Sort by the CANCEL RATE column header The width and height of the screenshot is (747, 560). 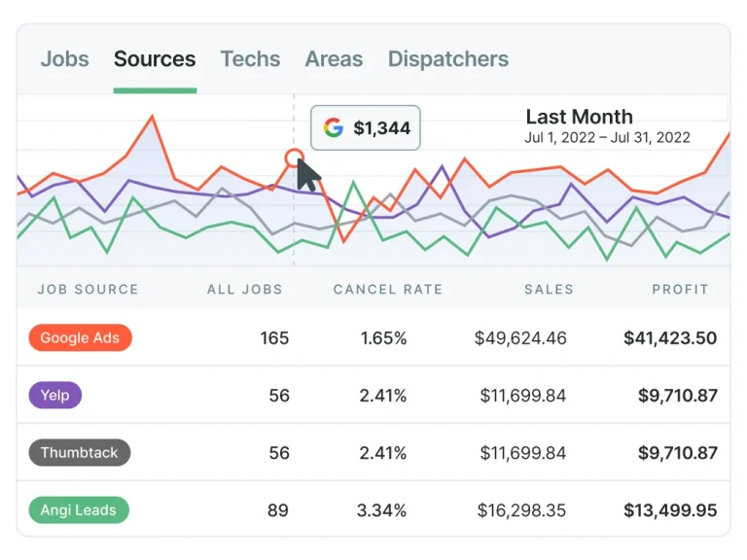coord(388,289)
